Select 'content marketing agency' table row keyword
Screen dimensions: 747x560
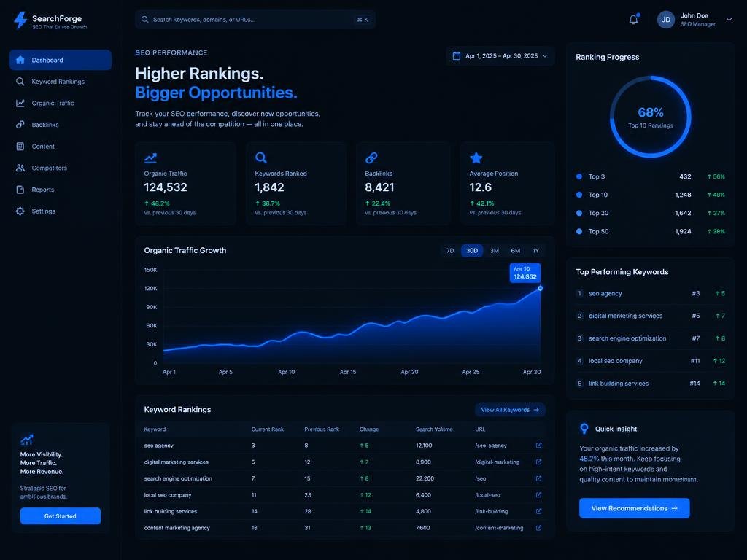point(177,528)
